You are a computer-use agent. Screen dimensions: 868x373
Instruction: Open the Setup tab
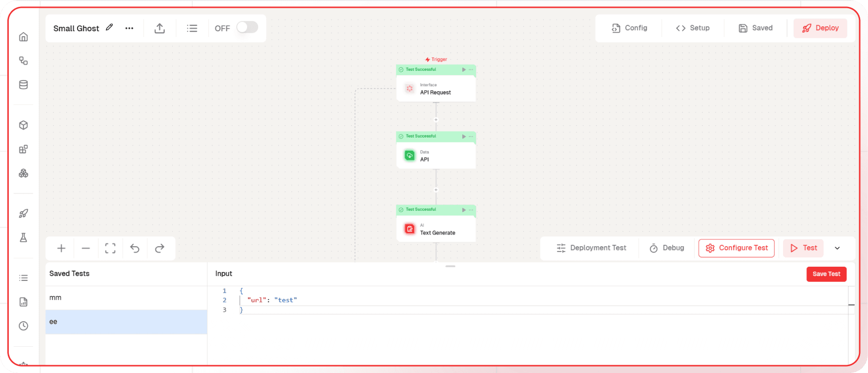click(x=693, y=28)
